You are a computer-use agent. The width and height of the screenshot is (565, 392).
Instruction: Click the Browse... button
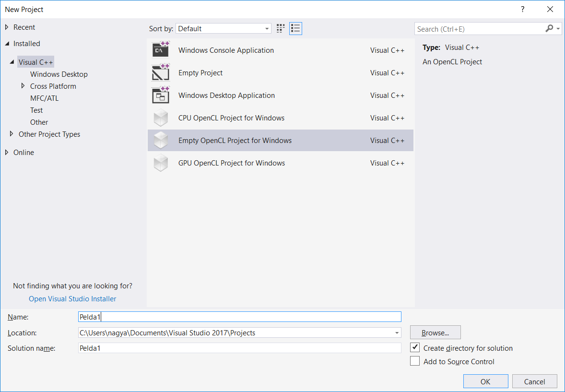435,333
